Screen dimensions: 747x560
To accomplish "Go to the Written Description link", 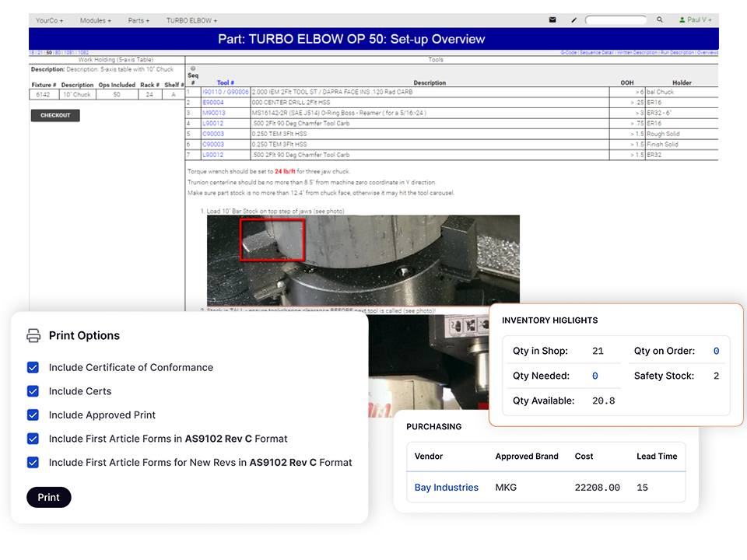I will point(637,52).
